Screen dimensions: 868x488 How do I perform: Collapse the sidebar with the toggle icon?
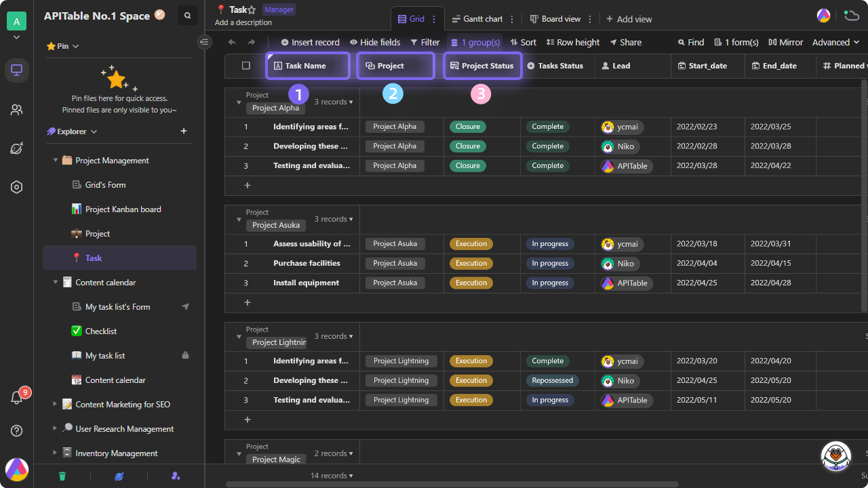205,42
